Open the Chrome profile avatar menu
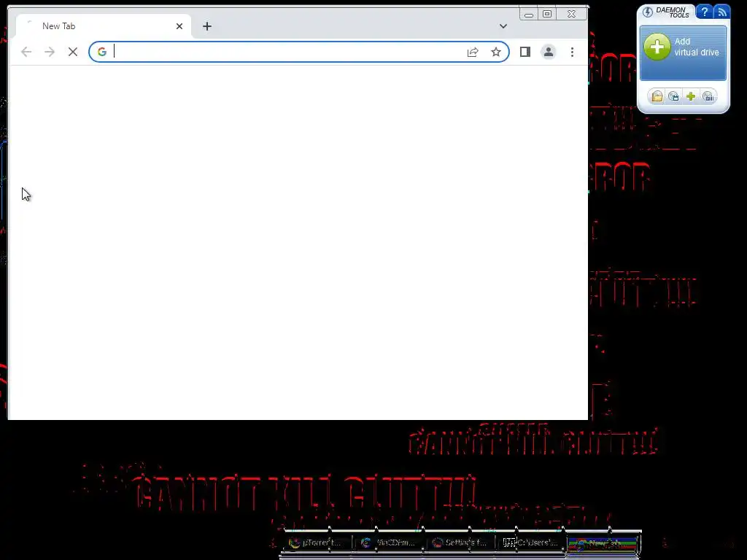The width and height of the screenshot is (747, 560). (x=549, y=52)
